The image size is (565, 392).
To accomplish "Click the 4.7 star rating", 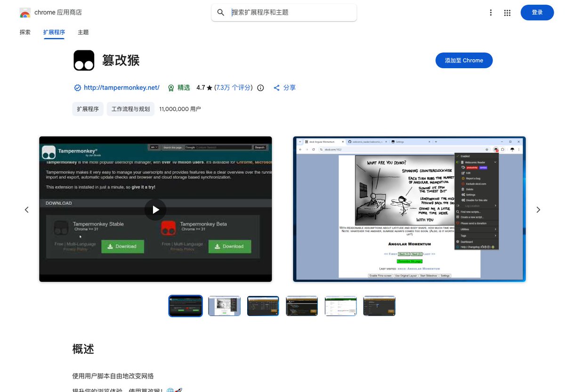I will point(204,88).
